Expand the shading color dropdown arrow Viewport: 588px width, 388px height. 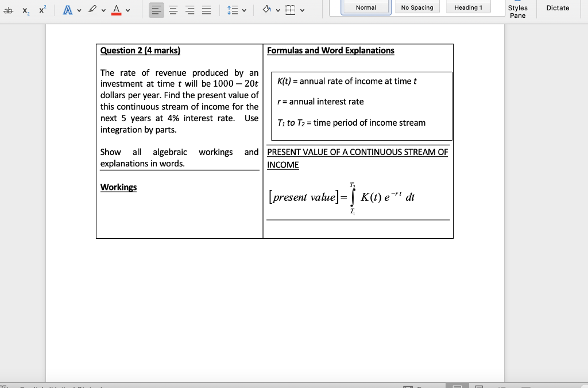[x=278, y=10]
